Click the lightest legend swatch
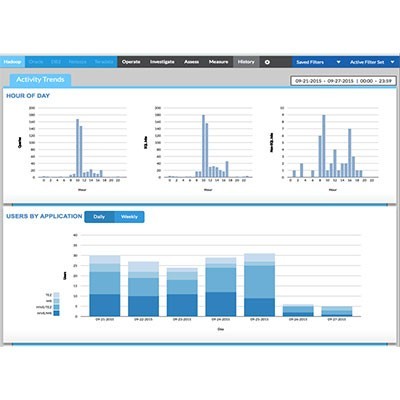 (57, 295)
